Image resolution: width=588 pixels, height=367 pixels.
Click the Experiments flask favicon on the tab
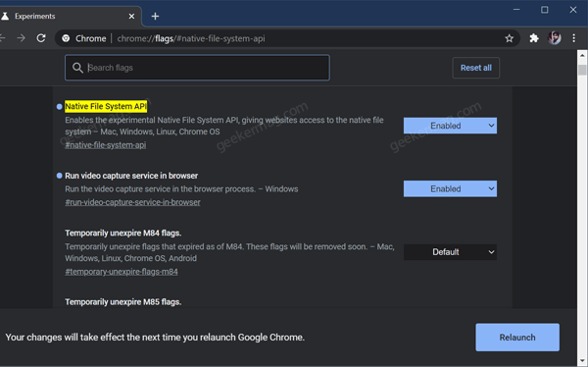click(5, 17)
